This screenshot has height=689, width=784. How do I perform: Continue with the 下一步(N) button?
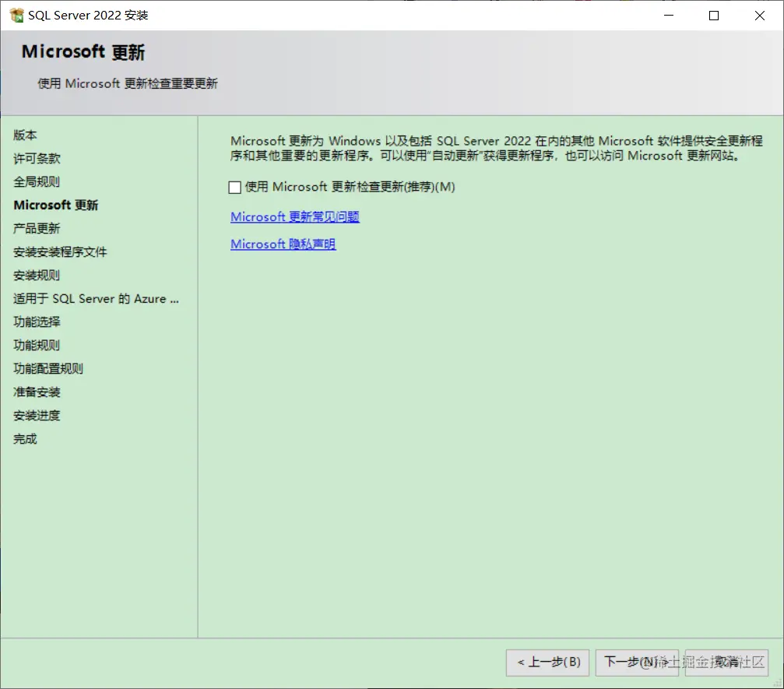(x=637, y=663)
